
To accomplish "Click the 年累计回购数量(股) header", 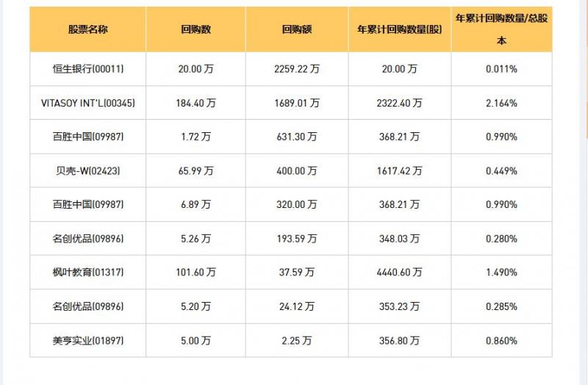I will pyautogui.click(x=400, y=29).
